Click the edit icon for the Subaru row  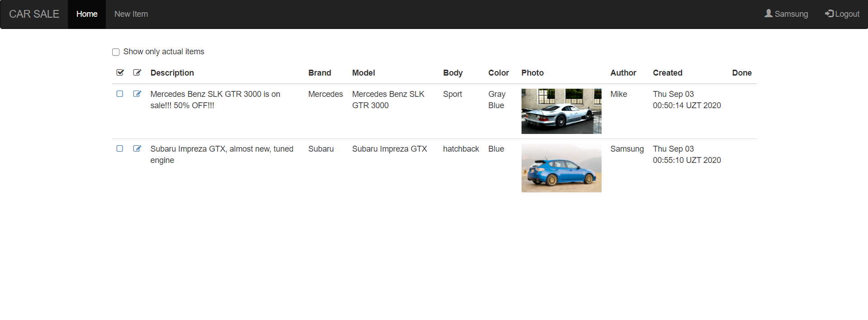point(137,148)
